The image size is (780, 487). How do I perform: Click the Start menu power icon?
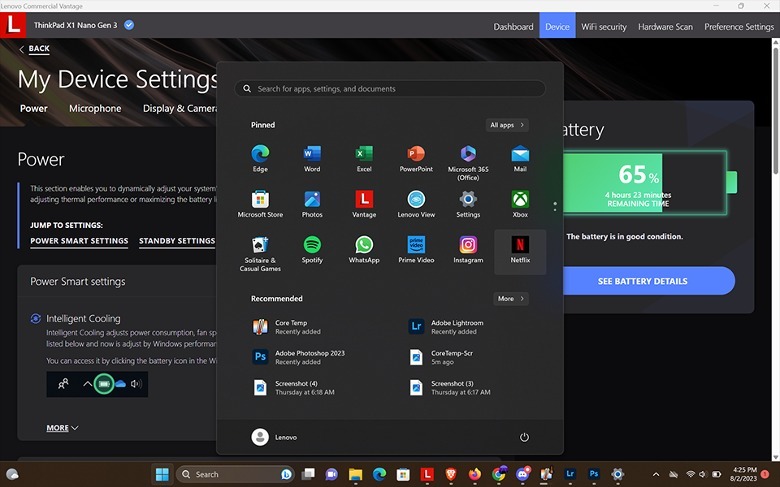524,437
